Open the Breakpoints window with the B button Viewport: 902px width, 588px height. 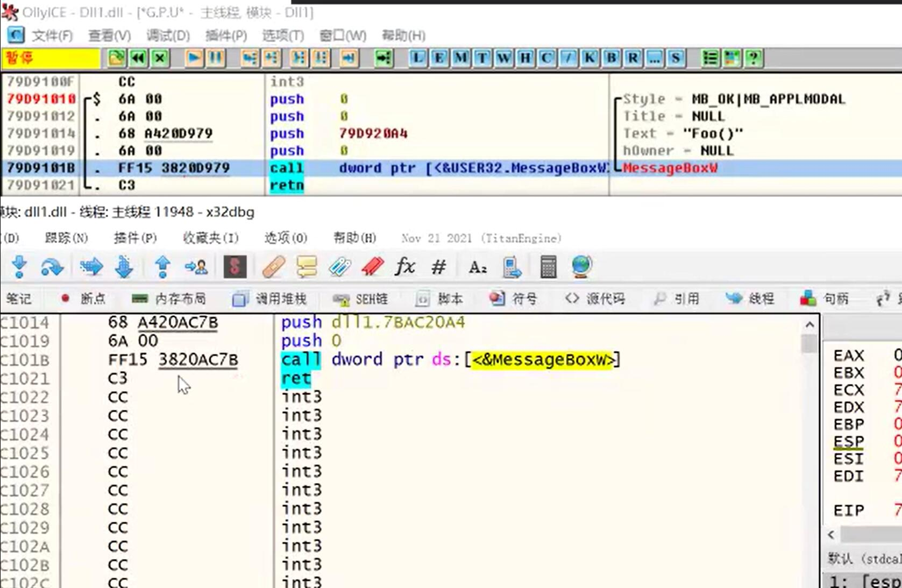click(611, 58)
